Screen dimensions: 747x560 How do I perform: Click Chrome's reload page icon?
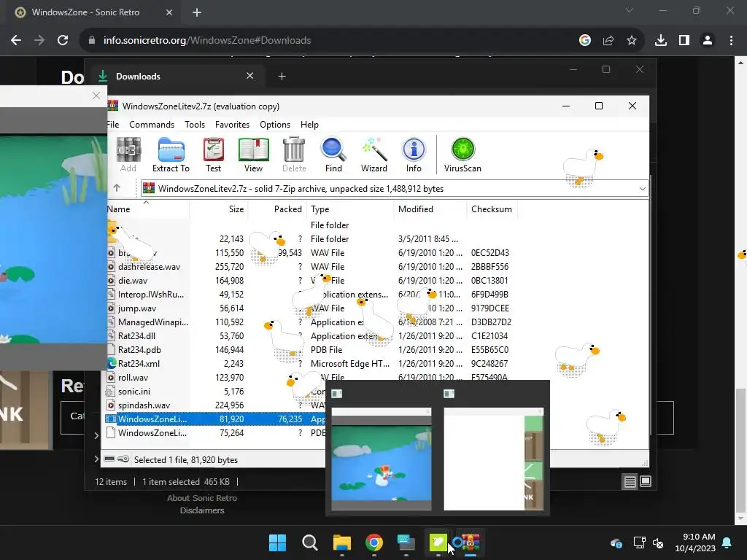coord(63,41)
